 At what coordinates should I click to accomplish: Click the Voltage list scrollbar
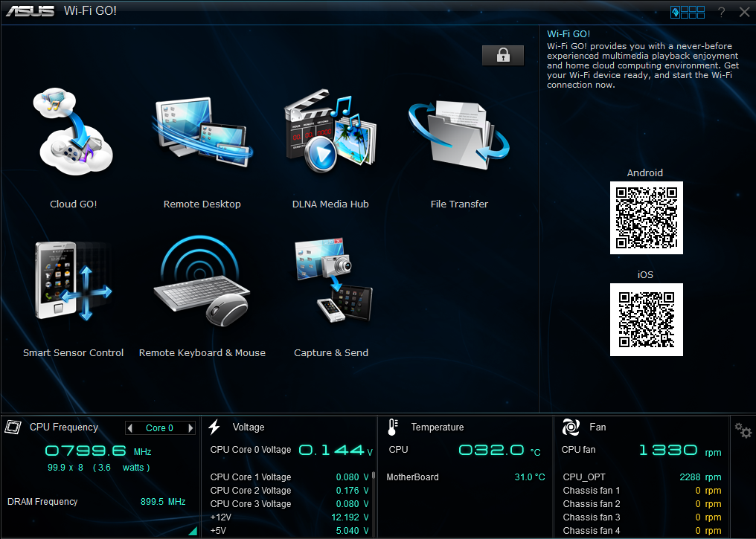(x=374, y=476)
